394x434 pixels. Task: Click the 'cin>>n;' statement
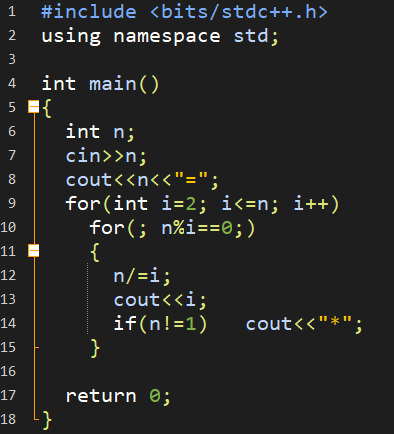pyautogui.click(x=106, y=156)
